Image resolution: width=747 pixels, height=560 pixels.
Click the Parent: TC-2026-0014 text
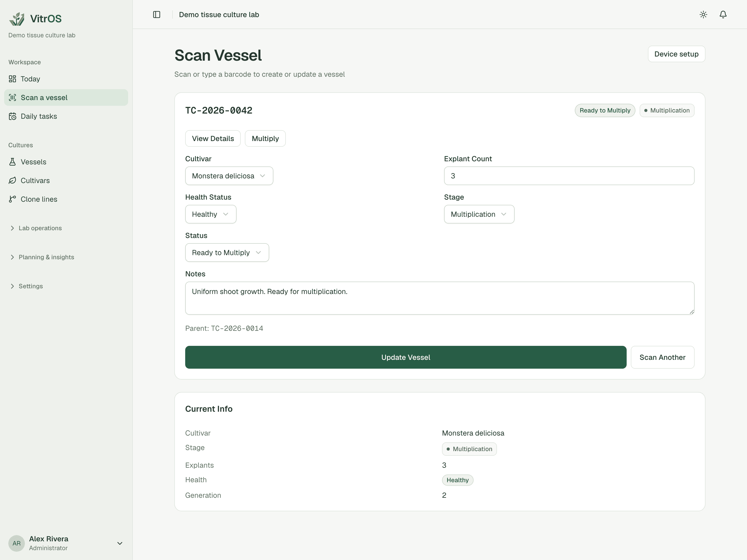coord(224,328)
